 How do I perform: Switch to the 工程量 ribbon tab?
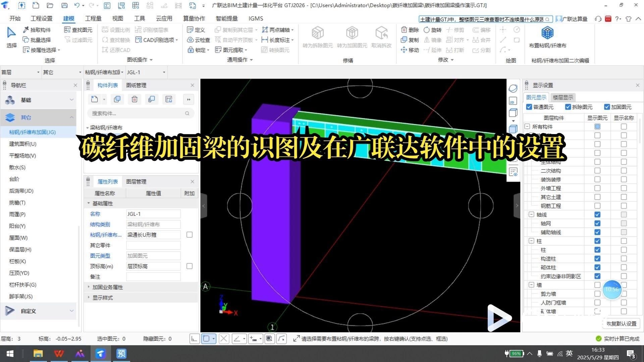93,18
